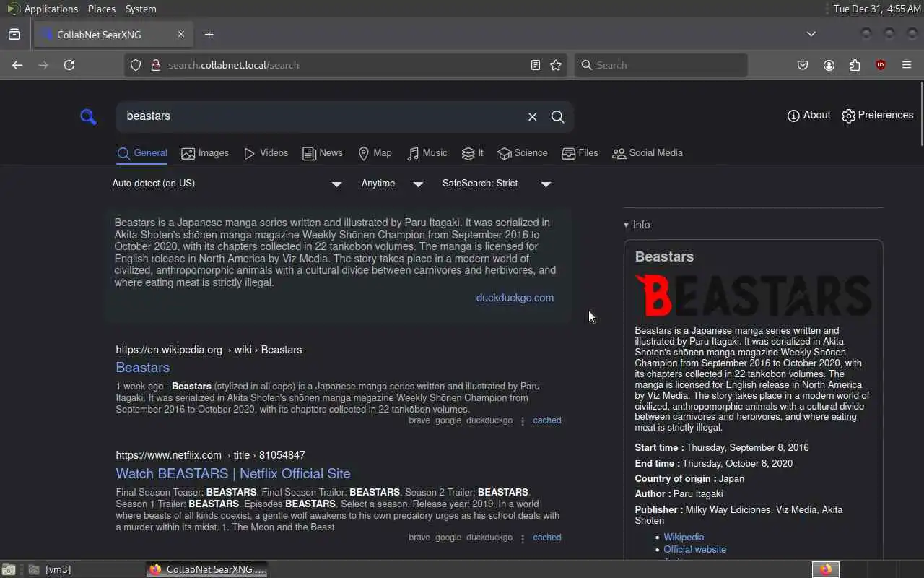Click the Beastars logo image
Image resolution: width=924 pixels, height=578 pixels.
coord(753,295)
